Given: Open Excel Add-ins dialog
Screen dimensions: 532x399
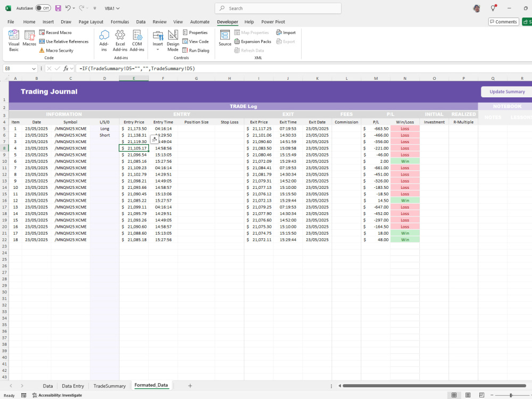Looking at the screenshot, I should point(120,40).
